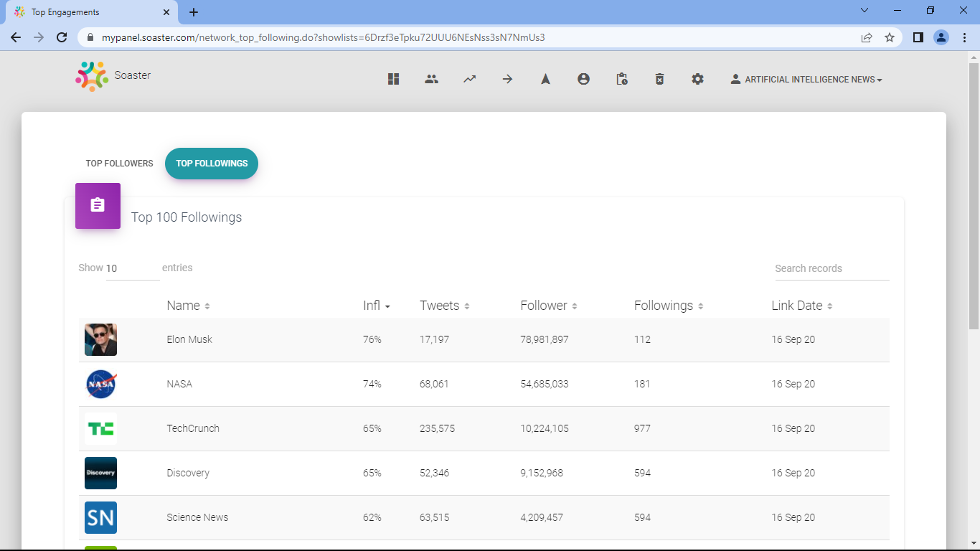Open tab search chevron

pos(864,11)
